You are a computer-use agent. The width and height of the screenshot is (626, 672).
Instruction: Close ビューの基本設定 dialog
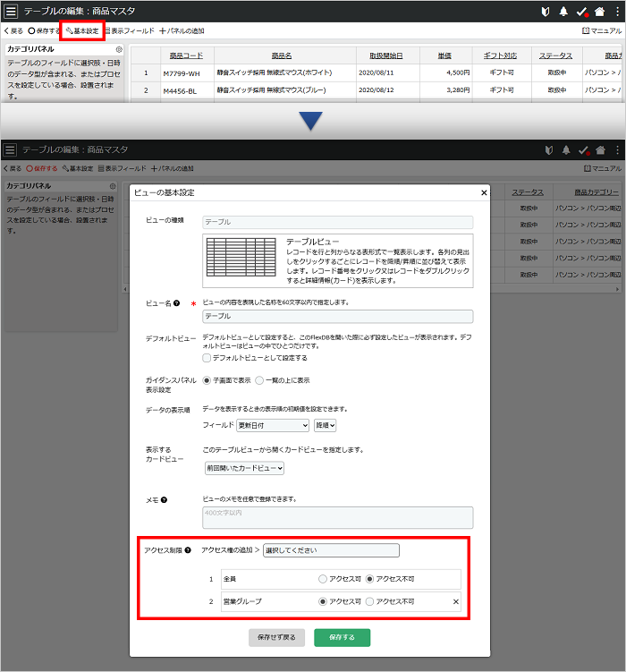click(484, 193)
